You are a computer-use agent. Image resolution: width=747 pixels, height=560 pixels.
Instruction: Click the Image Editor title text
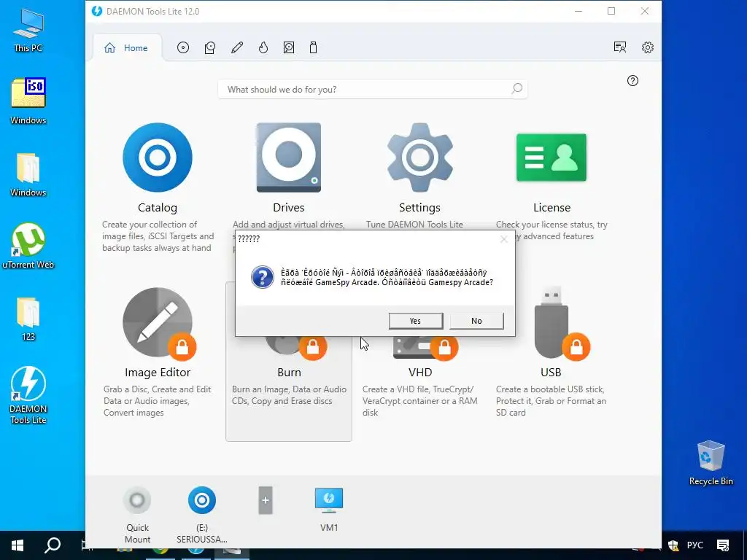point(158,373)
